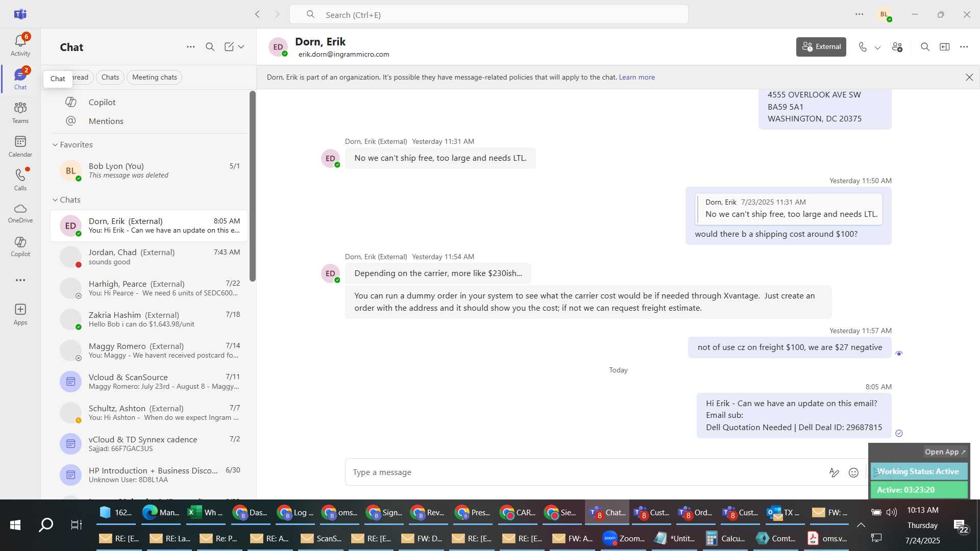Open Mentions in chat list
The width and height of the screenshot is (980, 551).
(x=149, y=121)
